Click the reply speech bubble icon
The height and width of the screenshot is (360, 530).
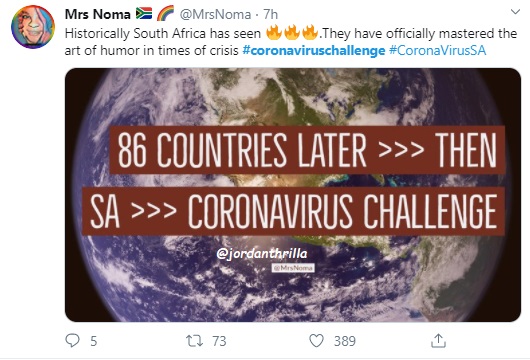72,340
